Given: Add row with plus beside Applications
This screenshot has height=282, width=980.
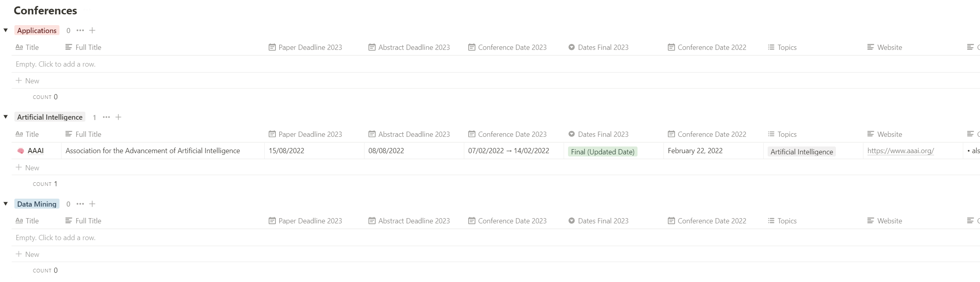Looking at the screenshot, I should pos(92,30).
